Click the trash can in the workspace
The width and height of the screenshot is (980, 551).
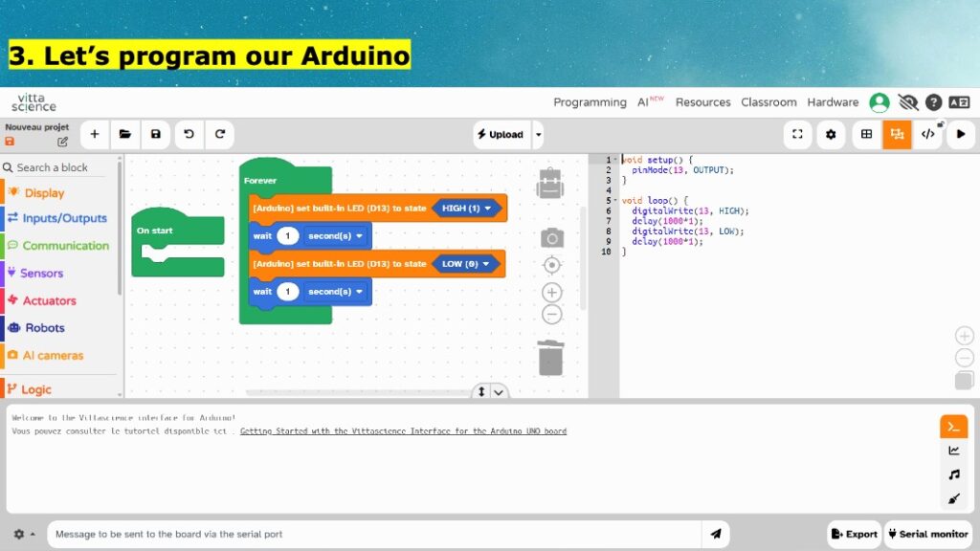[x=550, y=358]
